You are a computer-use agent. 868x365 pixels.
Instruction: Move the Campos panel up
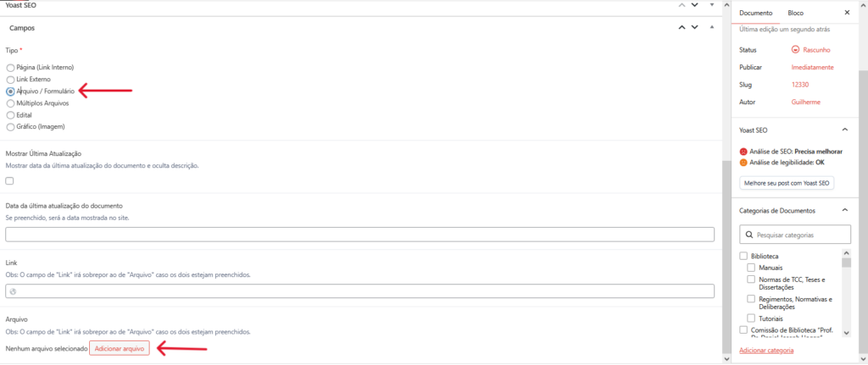click(x=681, y=28)
